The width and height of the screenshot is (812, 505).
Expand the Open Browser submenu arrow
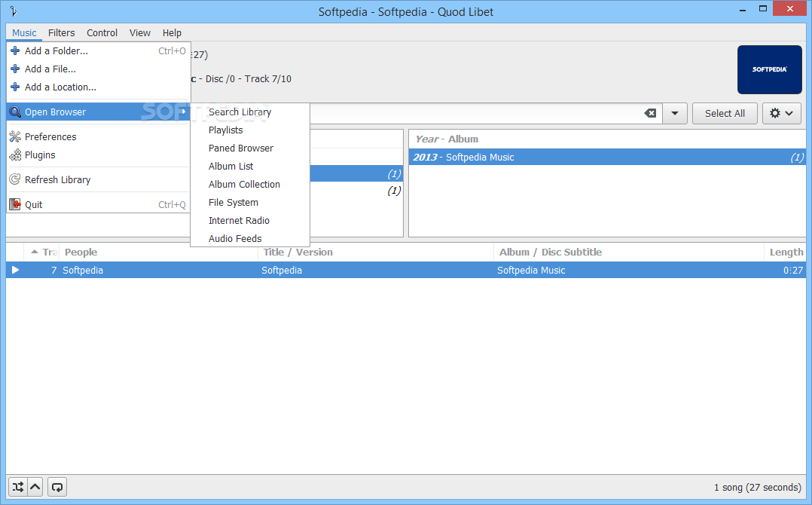[x=183, y=112]
